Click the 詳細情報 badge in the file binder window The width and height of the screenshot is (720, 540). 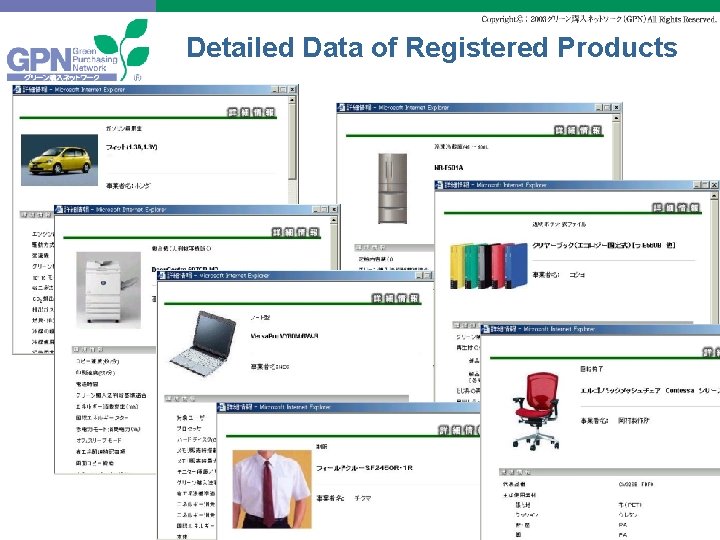pyautogui.click(x=676, y=208)
